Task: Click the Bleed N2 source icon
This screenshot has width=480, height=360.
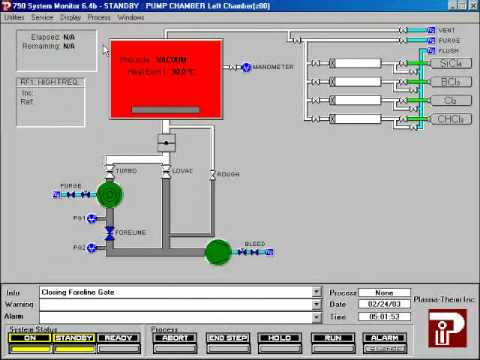Action: 269,252
